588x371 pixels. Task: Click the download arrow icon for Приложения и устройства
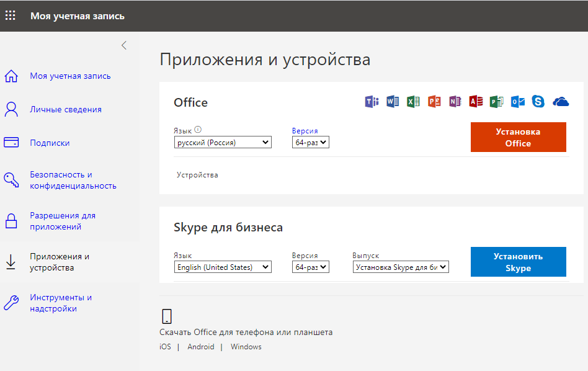11,262
